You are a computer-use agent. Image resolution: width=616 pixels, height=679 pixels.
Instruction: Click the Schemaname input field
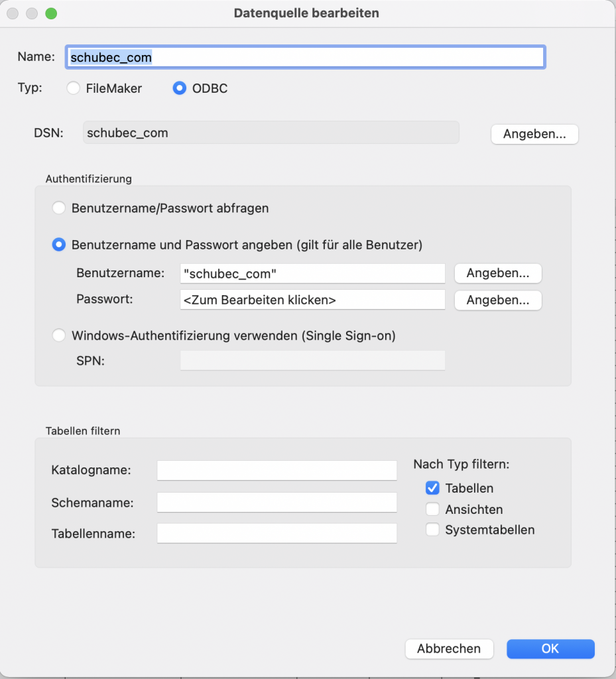277,503
